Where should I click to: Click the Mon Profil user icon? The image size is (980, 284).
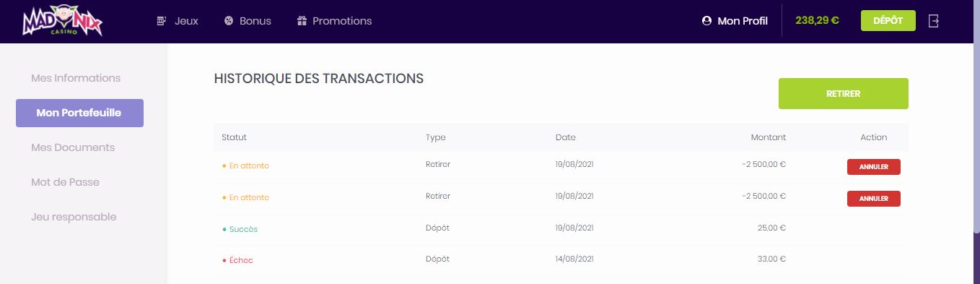pyautogui.click(x=706, y=21)
